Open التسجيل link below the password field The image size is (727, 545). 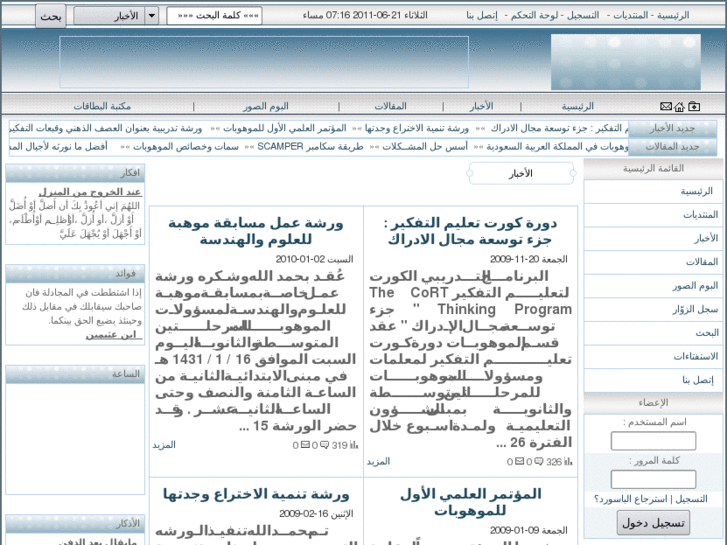coord(691,499)
